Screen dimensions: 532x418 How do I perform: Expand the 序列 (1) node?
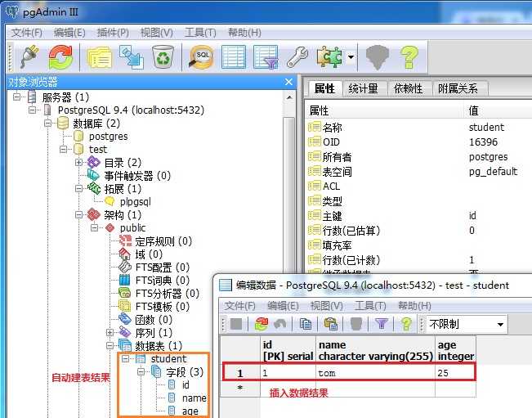click(110, 333)
